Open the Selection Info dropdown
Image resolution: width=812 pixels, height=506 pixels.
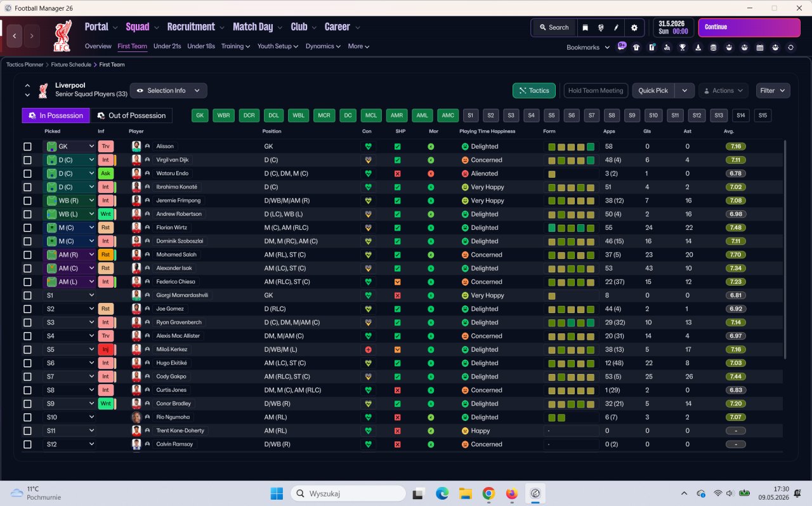[168, 91]
